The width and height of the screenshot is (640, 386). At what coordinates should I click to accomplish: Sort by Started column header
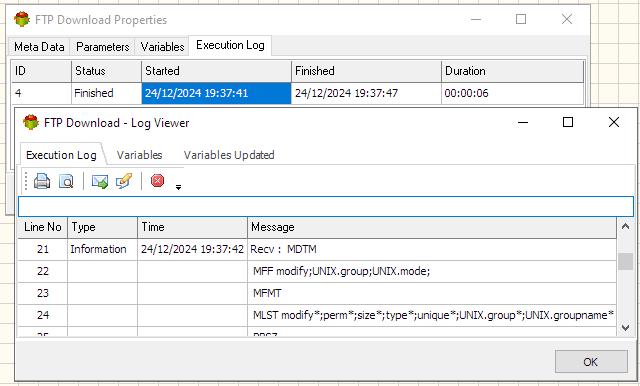click(216, 71)
